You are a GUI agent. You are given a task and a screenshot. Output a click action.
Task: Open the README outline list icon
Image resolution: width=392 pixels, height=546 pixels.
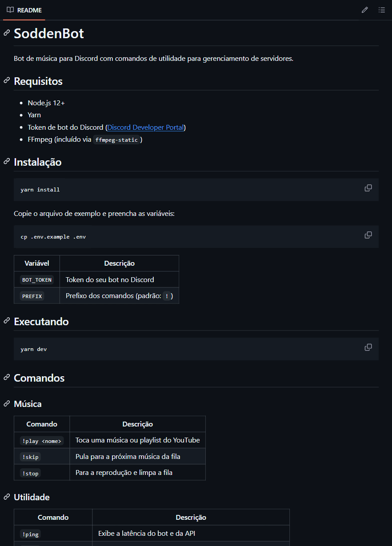tap(381, 10)
